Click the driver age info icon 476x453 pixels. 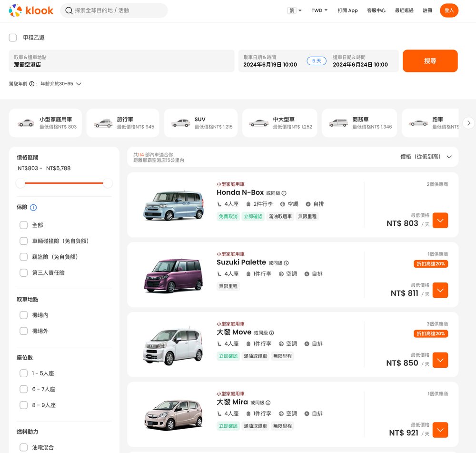click(x=32, y=84)
